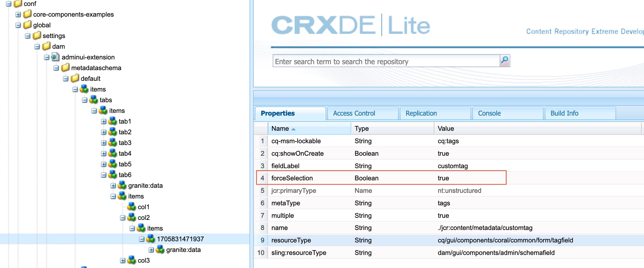Screen dimensions: 644x268
Task: Expand granite:data under 1705831471937
Action: point(151,250)
